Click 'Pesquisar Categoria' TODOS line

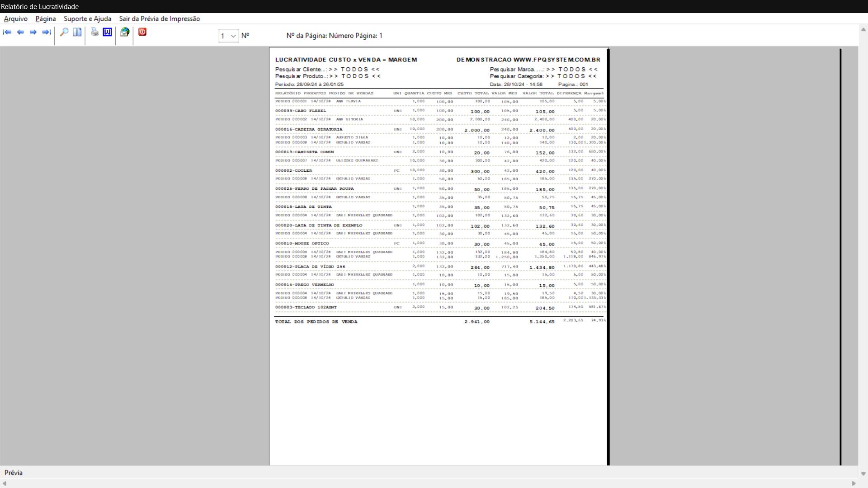click(x=543, y=76)
